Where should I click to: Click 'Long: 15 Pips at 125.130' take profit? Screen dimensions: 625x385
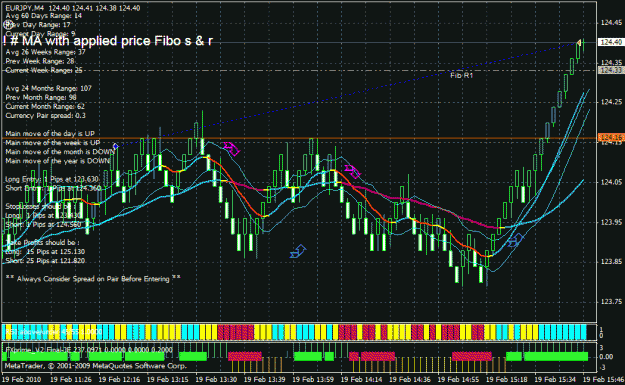click(x=45, y=251)
